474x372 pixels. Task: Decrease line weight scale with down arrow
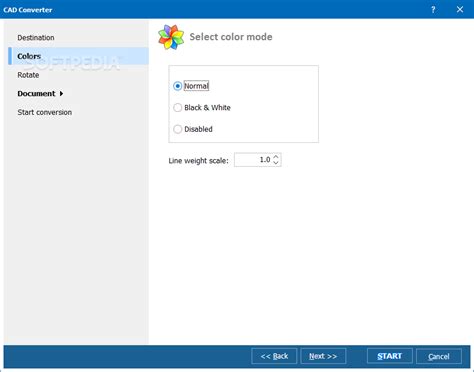pos(276,163)
